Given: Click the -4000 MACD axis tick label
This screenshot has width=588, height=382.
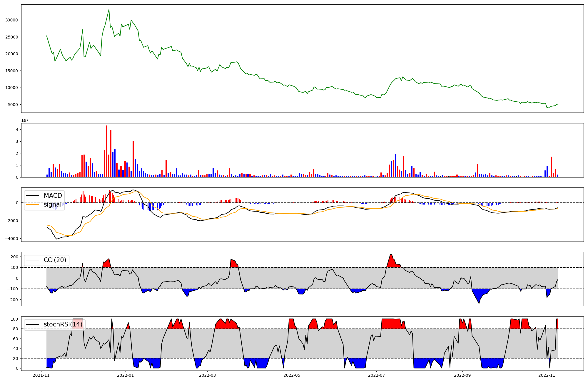Looking at the screenshot, I should 11,239.
